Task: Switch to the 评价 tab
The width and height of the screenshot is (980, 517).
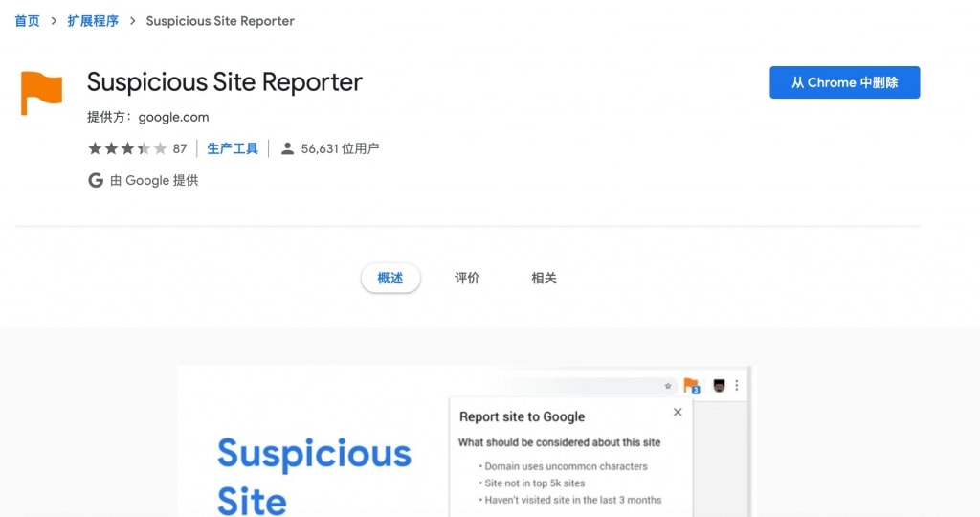Action: coord(467,279)
